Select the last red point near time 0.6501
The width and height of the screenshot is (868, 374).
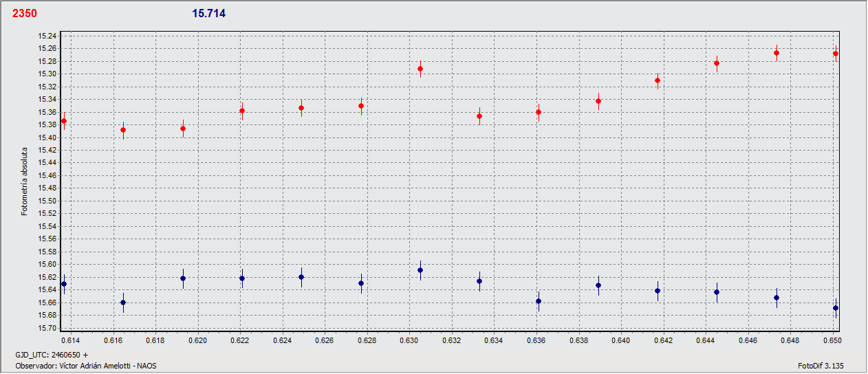pos(836,54)
